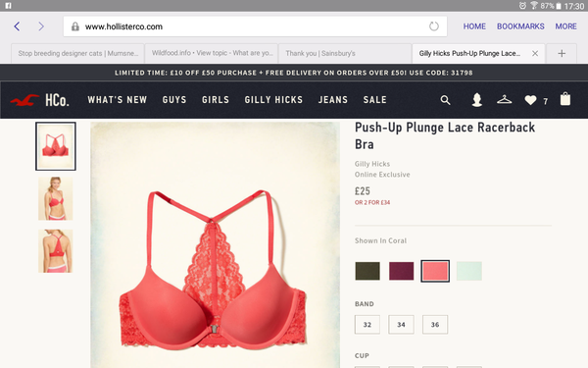588x368 pixels.
Task: Click the address bar URL field
Action: [255, 26]
